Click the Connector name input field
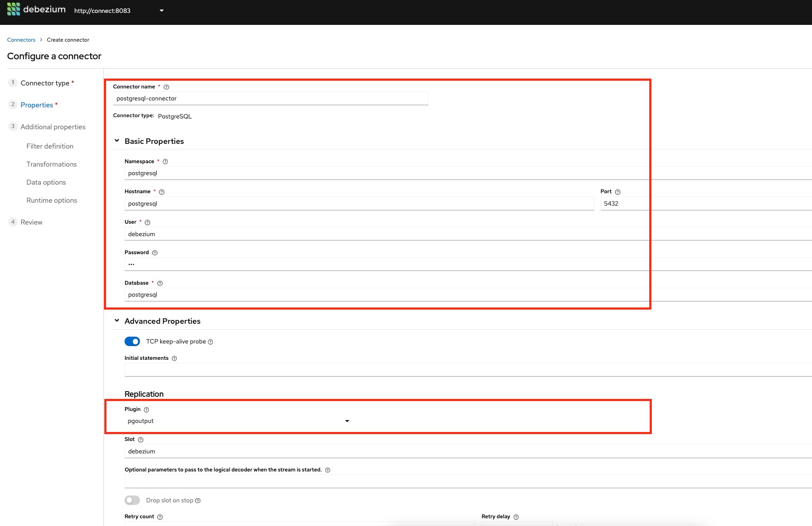The height and width of the screenshot is (526, 812). (x=271, y=98)
